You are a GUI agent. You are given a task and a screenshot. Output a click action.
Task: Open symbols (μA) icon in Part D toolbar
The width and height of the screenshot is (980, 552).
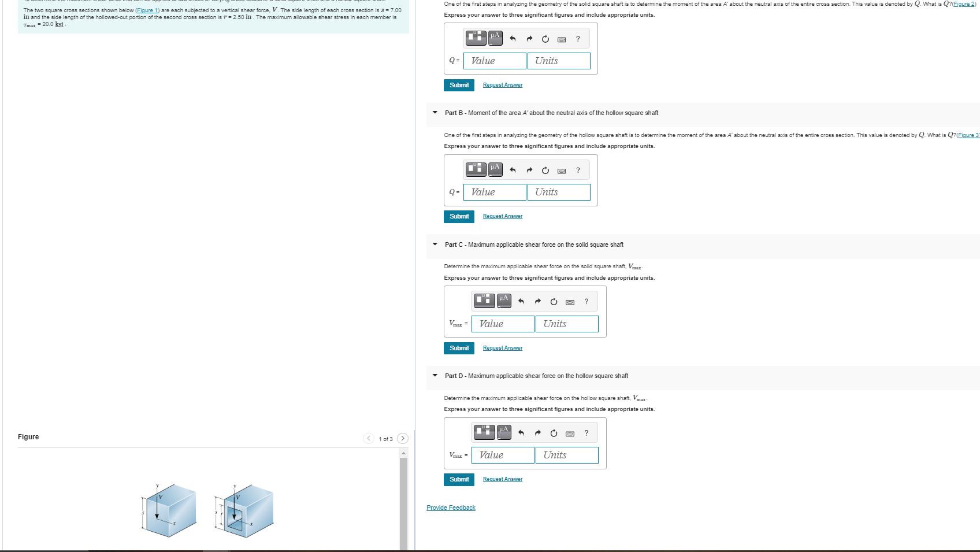click(x=504, y=432)
